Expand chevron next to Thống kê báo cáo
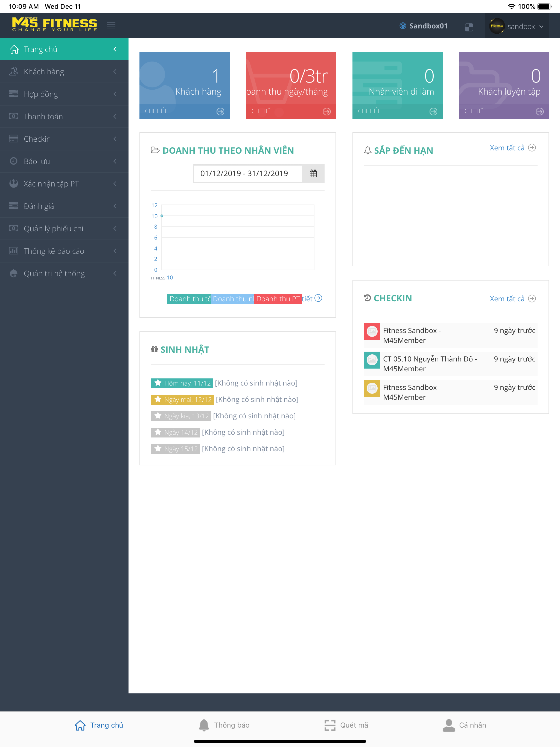This screenshot has width=560, height=747. 115,251
